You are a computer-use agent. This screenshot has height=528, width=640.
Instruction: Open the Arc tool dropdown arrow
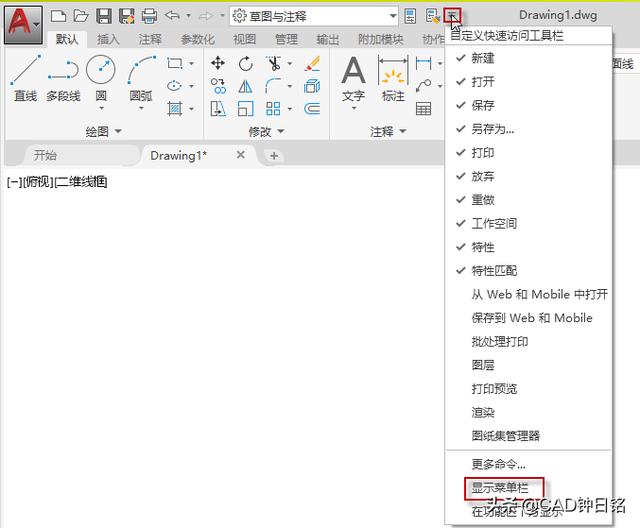pyautogui.click(x=141, y=108)
